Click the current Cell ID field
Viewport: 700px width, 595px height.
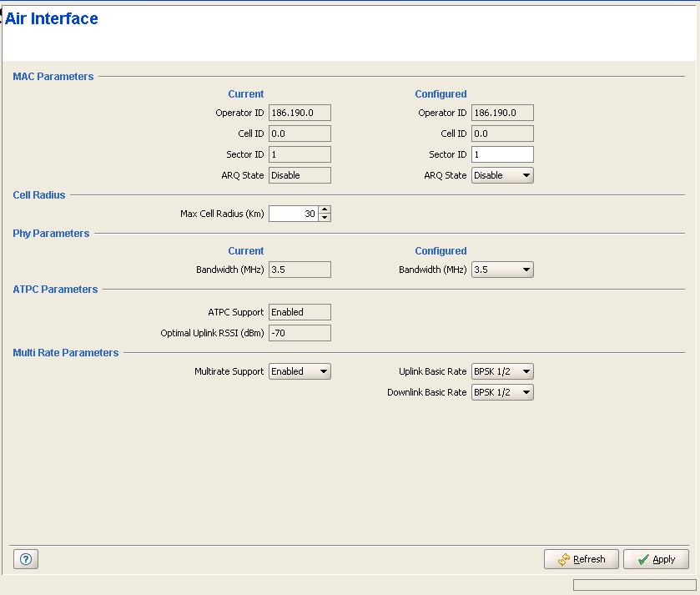[300, 134]
